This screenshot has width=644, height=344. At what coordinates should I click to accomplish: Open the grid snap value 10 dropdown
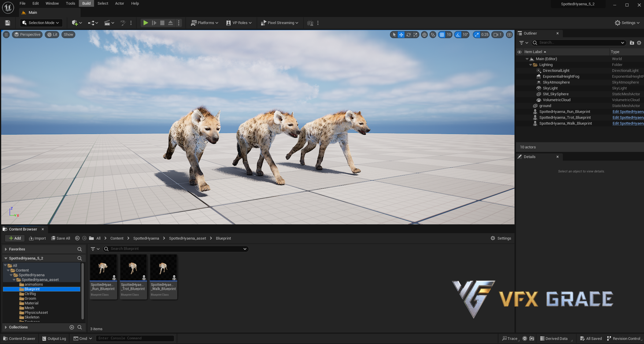449,34
